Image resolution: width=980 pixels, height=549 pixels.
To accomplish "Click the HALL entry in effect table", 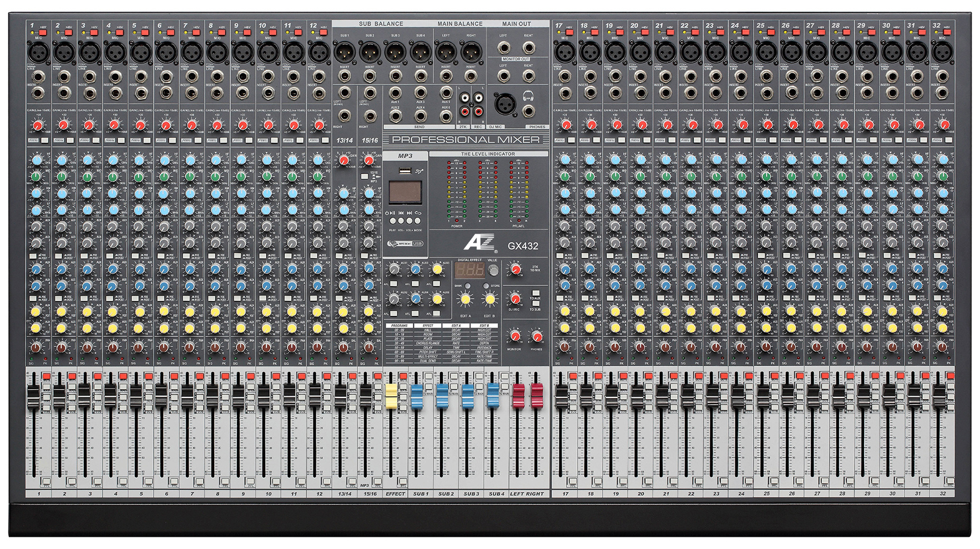I will tap(428, 330).
